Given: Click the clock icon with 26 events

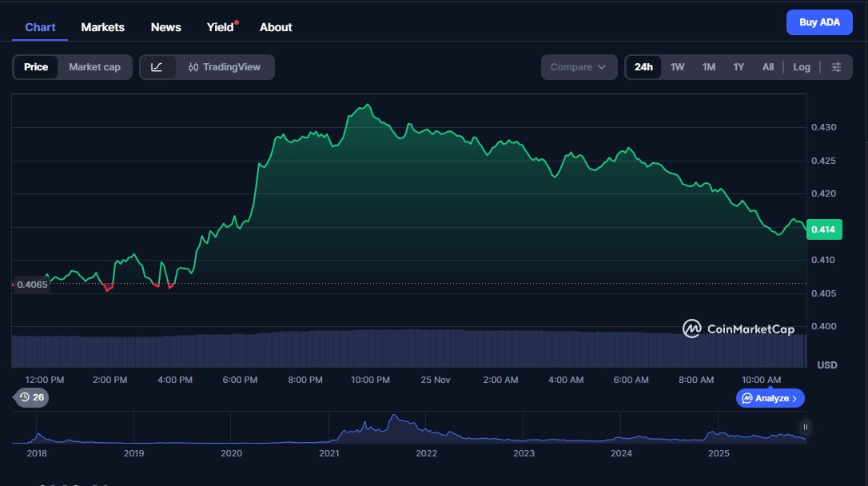Looking at the screenshot, I should click(x=32, y=397).
